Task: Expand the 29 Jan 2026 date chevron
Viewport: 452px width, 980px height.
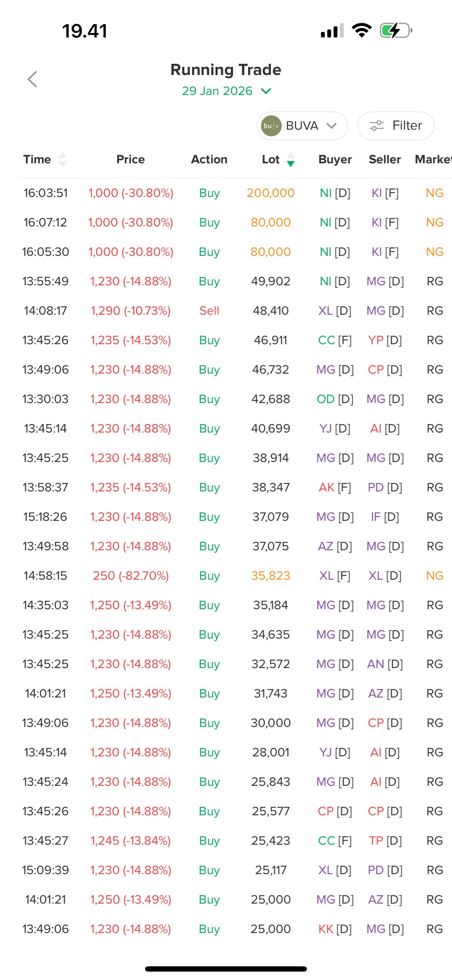Action: click(x=266, y=91)
